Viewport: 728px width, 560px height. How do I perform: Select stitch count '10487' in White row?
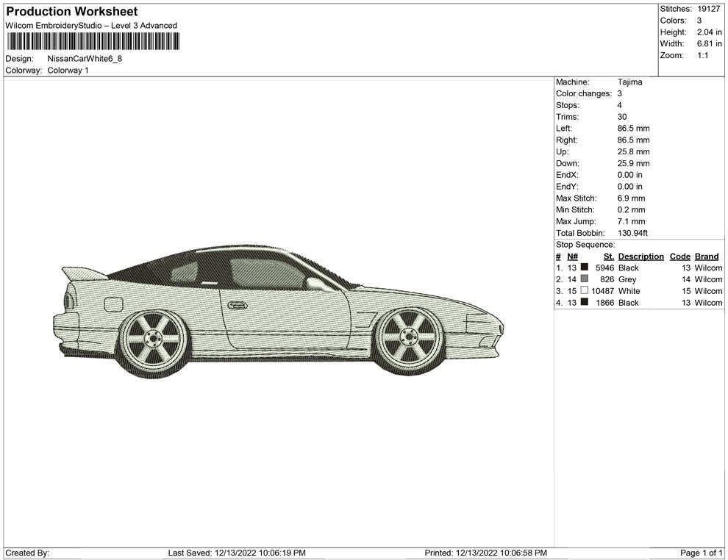click(x=603, y=291)
